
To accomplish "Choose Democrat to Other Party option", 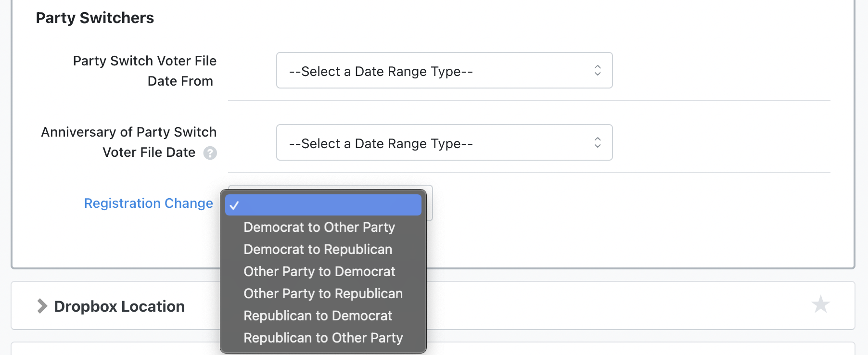I will pyautogui.click(x=319, y=227).
